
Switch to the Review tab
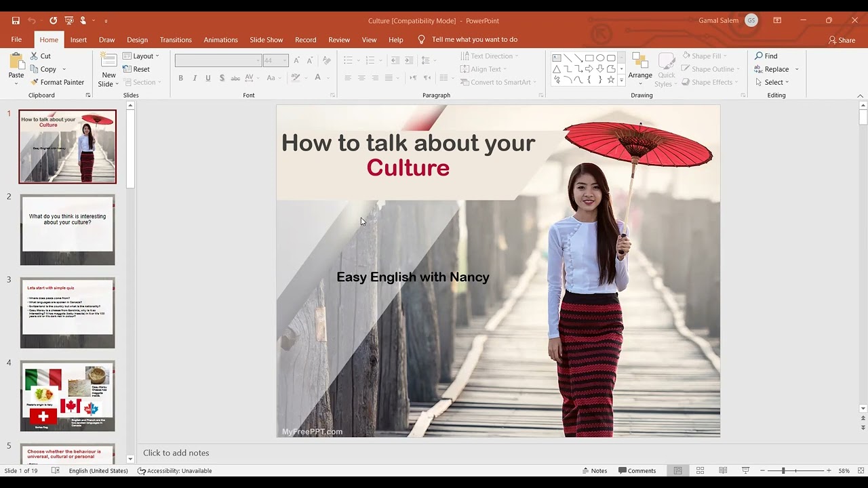coord(339,39)
